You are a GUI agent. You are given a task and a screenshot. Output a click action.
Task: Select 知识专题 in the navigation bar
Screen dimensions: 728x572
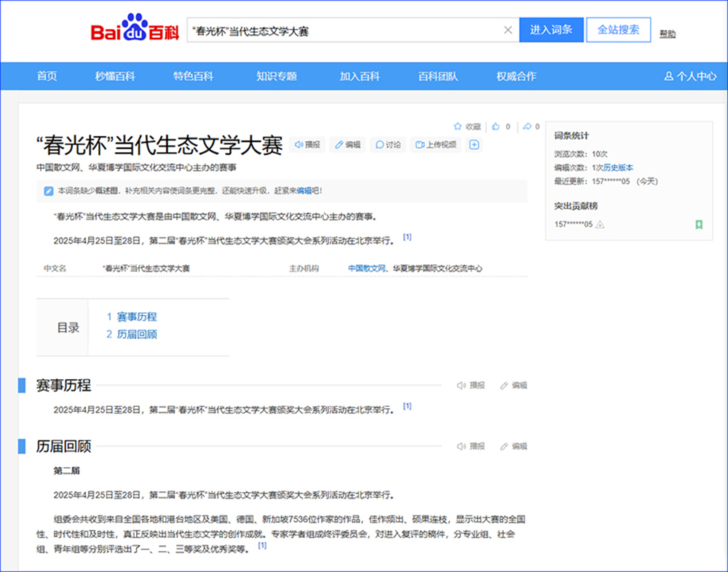click(277, 76)
